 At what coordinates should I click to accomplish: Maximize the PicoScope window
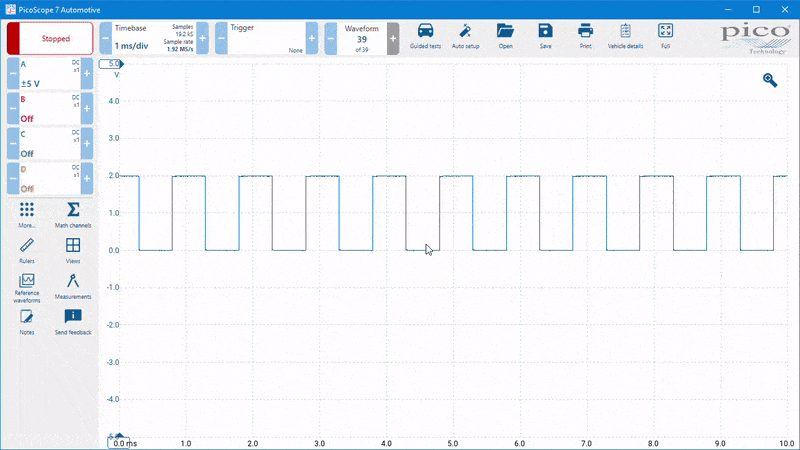[x=756, y=10]
